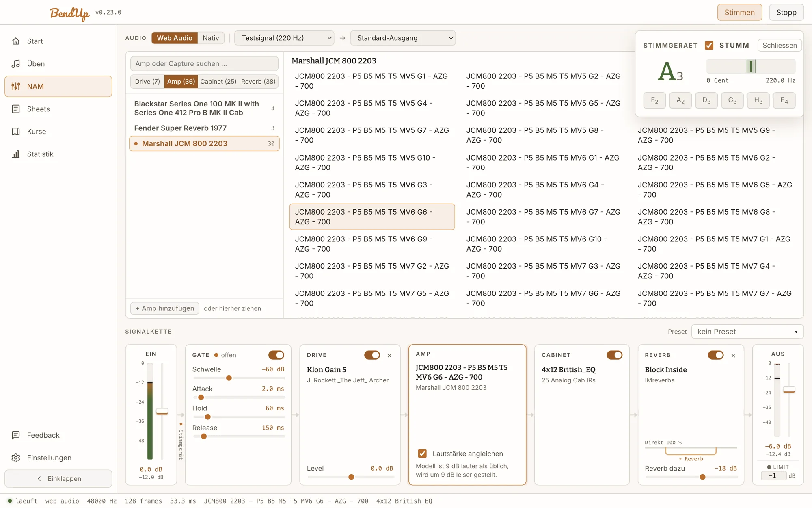Viewport: 812px width, 508px height.
Task: Open the Feedback speech icon
Action: pyautogui.click(x=16, y=435)
